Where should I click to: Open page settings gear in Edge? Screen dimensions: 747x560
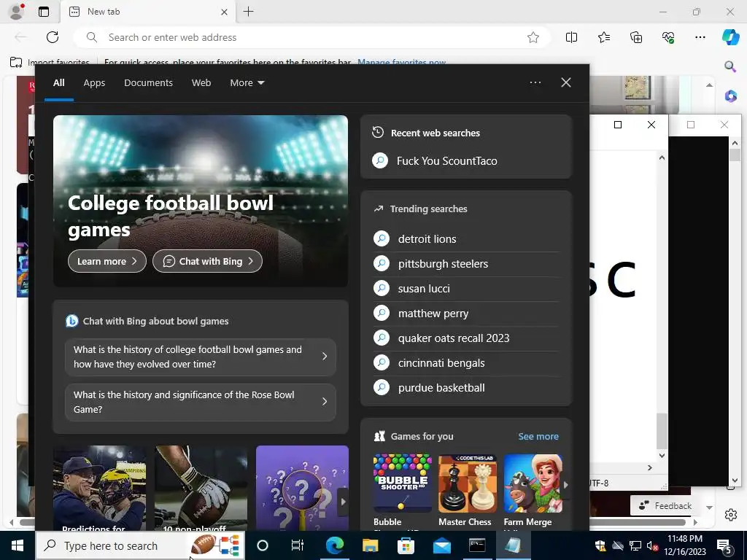pyautogui.click(x=731, y=515)
